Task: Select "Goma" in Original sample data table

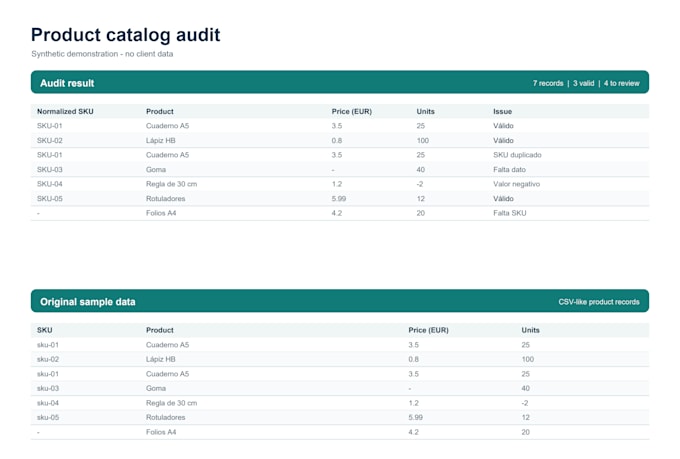Action: click(156, 388)
